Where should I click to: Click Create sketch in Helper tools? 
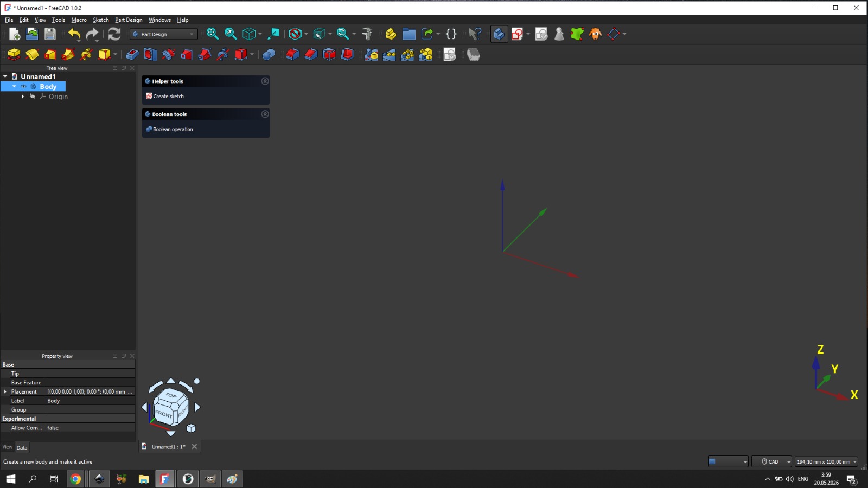coord(168,97)
